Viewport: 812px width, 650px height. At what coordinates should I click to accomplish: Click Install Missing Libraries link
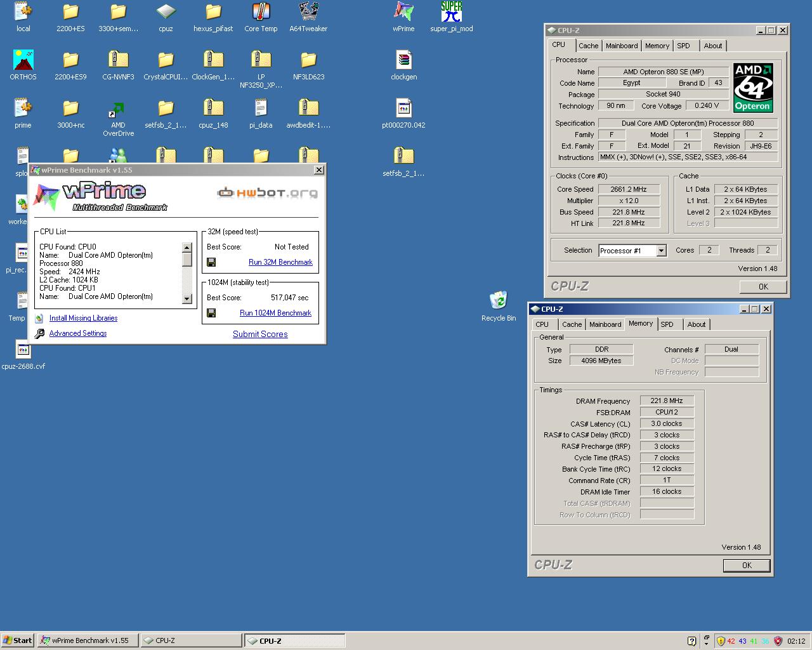tap(83, 318)
